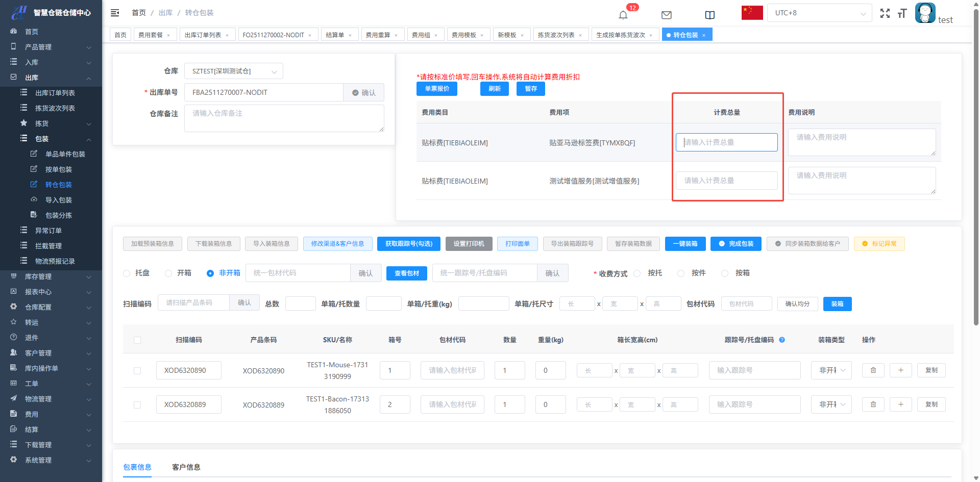Click the 出库单号 input field
The image size is (980, 482).
[264, 92]
